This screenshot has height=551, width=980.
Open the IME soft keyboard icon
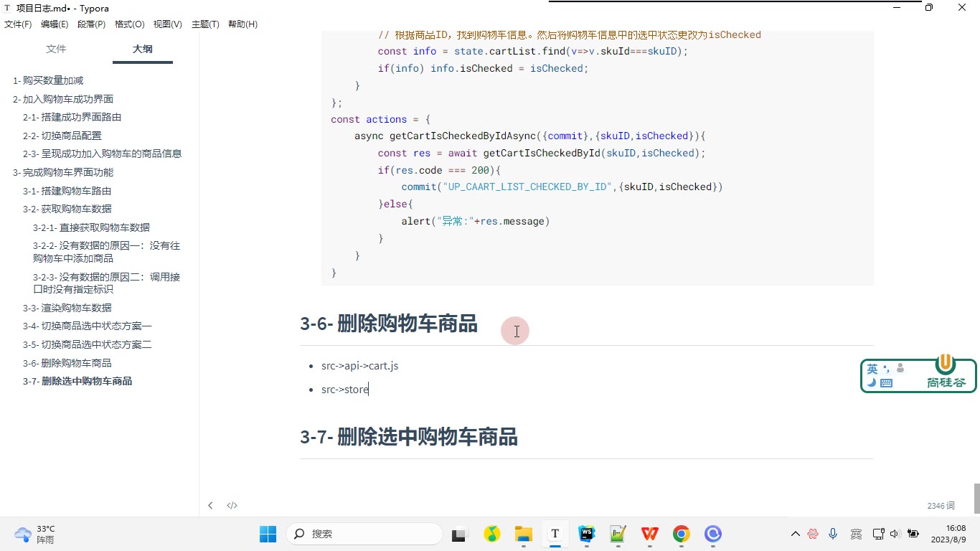click(886, 383)
